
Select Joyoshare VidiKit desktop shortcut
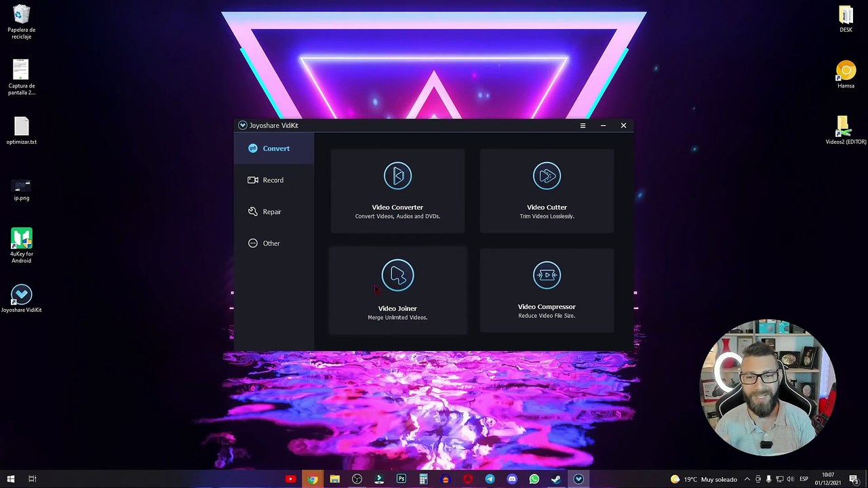click(x=22, y=298)
